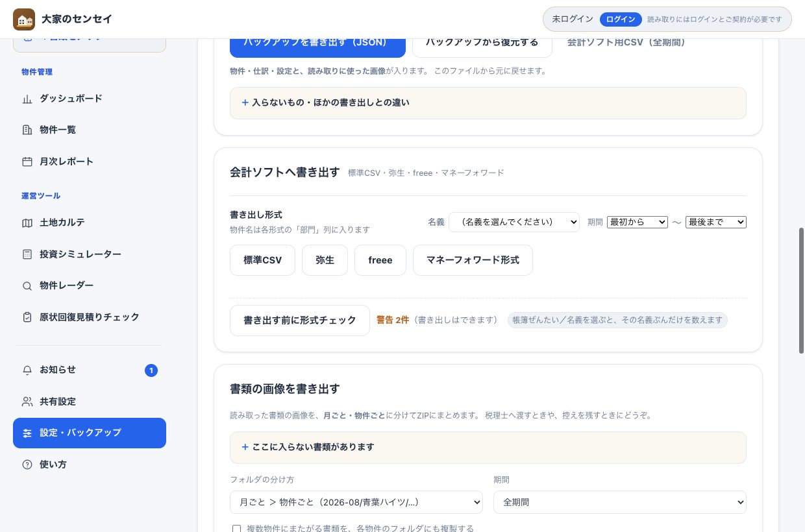Viewport: 805px width, 532px height.
Task: Expand 入らないもの・ほかの書き出しとの違い section
Action: pos(488,103)
